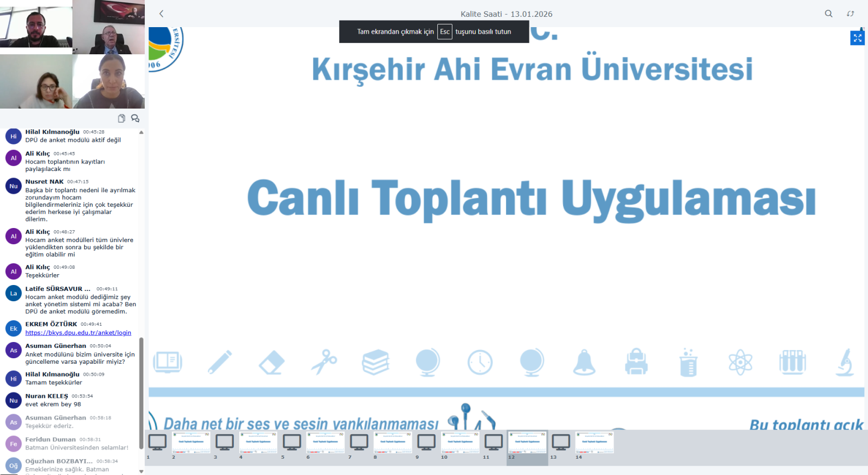Screen dimensions: 868x475
Task: Open the search magnifier icon
Action: [x=828, y=14]
